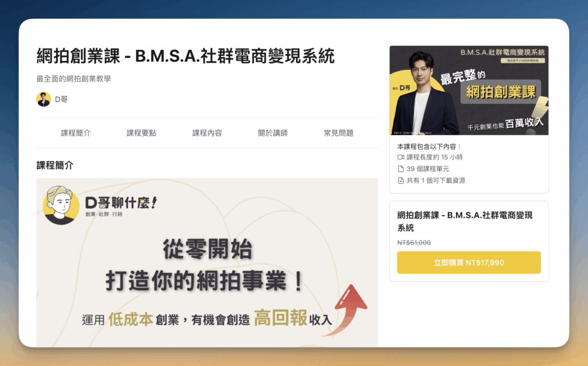The image size is (588, 366).
Task: Click 課程長度約 15 小時 text
Action: [435, 157]
